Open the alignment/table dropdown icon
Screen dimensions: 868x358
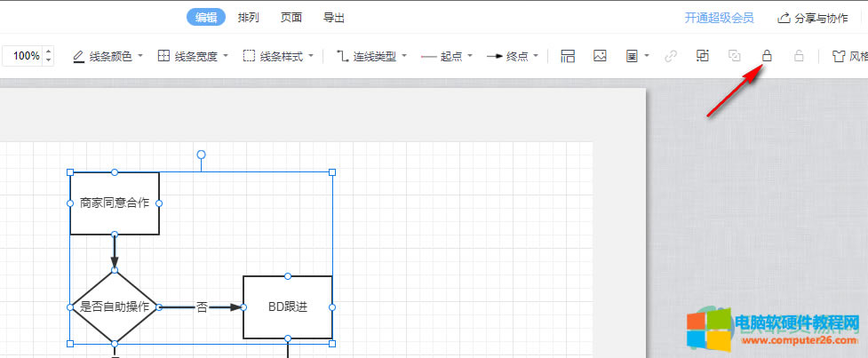pyautogui.click(x=637, y=56)
